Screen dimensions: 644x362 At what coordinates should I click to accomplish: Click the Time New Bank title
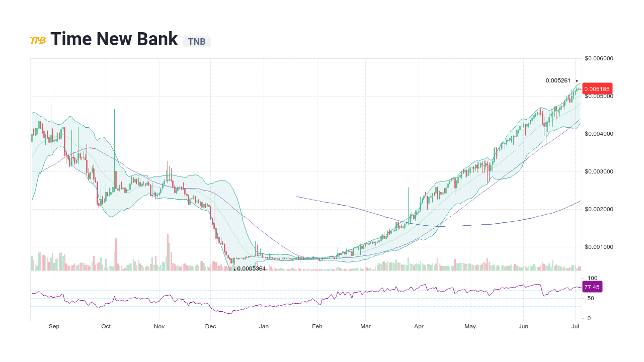pyautogui.click(x=115, y=39)
